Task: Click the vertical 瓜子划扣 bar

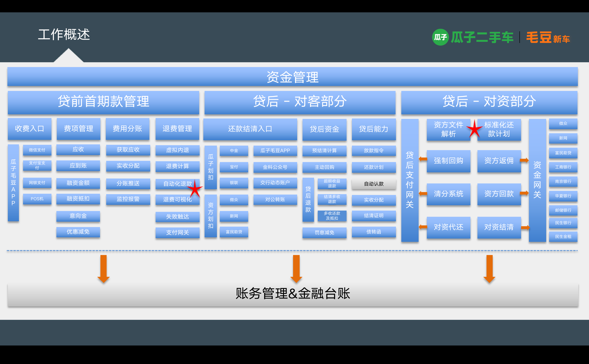Action: (x=211, y=167)
